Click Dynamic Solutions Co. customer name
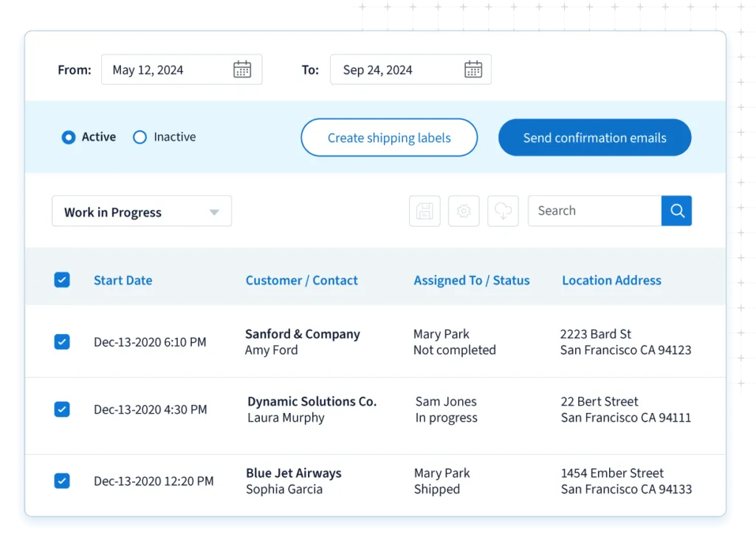 312,401
